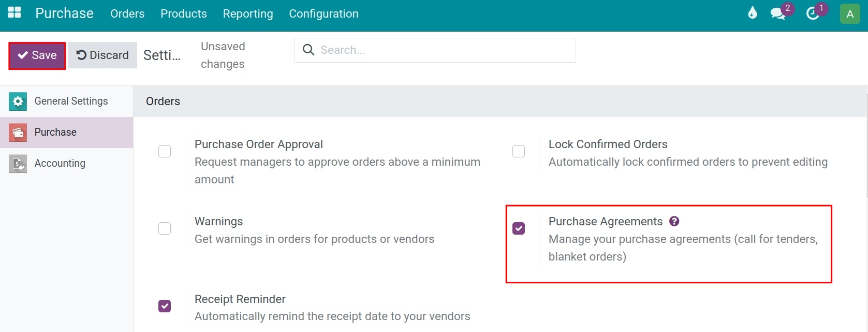The image size is (868, 332).
Task: Click the Discard button
Action: tap(102, 55)
